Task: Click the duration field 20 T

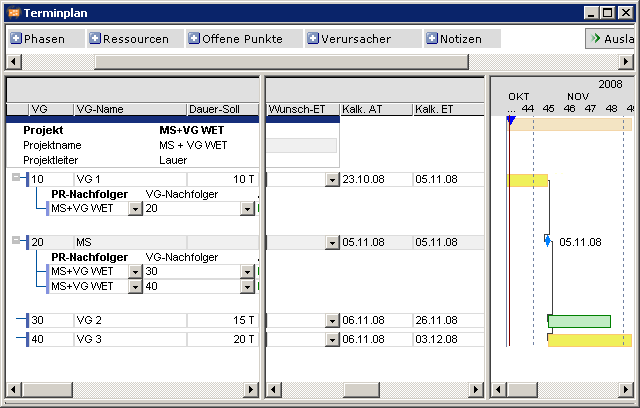Action: point(223,339)
